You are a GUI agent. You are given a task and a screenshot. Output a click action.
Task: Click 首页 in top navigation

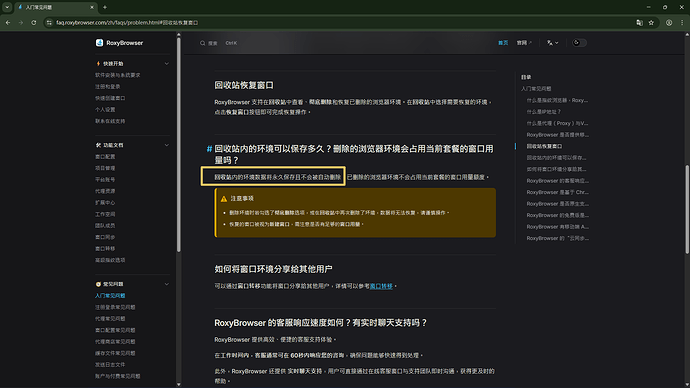tap(503, 43)
